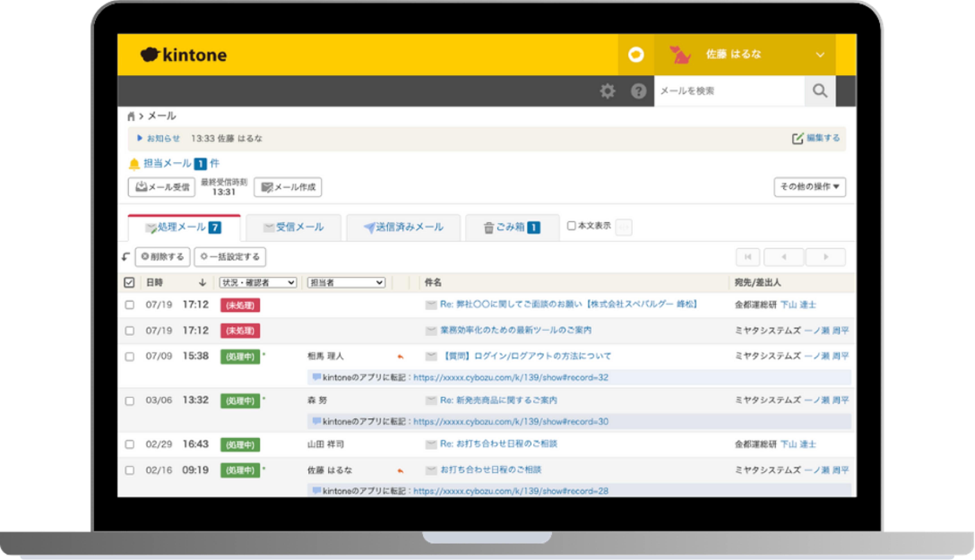Click the settings gear icon

[x=607, y=91]
